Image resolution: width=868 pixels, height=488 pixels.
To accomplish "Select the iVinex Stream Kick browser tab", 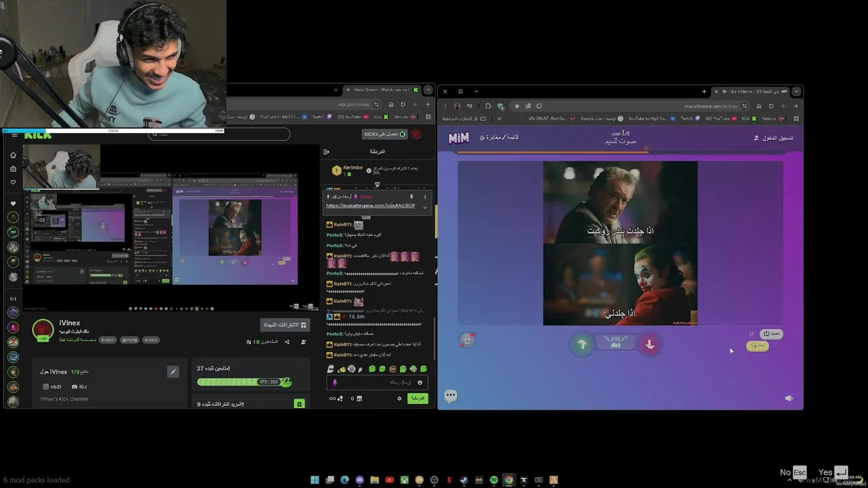I will [382, 89].
